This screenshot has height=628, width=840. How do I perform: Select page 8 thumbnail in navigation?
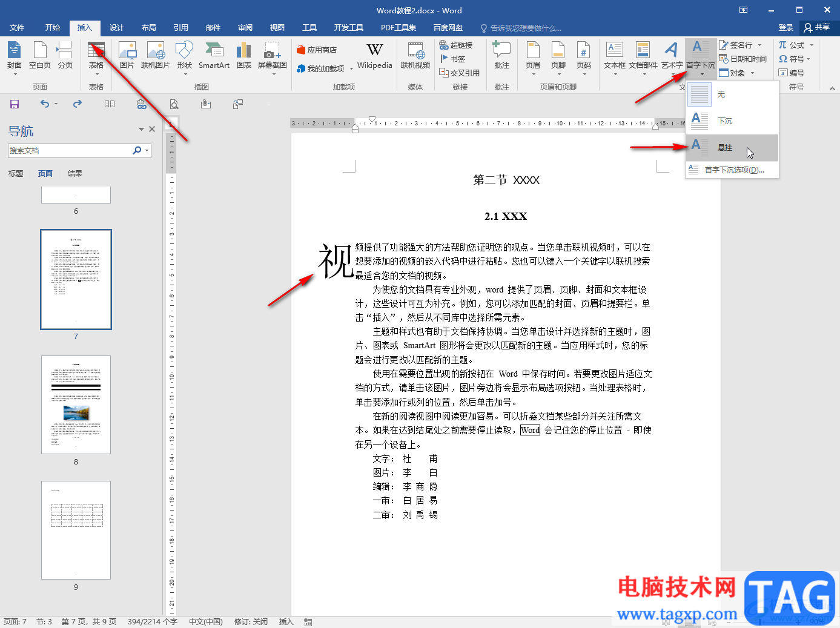point(76,405)
